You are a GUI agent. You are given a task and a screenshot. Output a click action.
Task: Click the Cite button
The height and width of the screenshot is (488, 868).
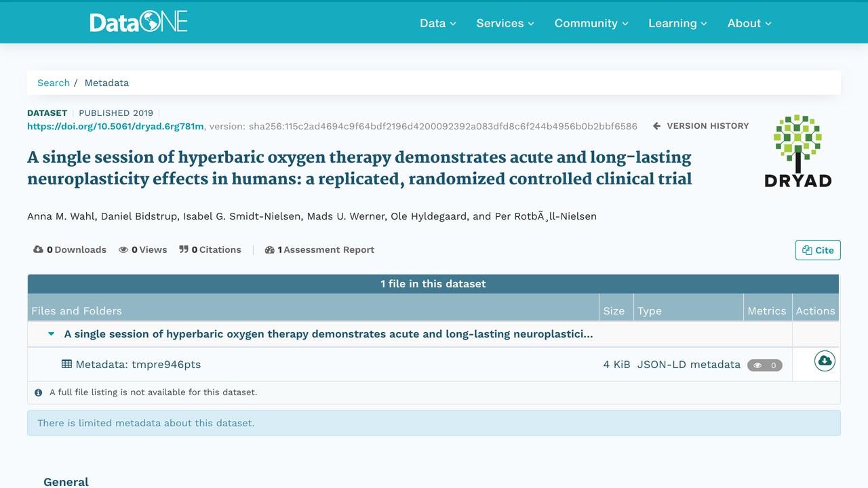coord(818,250)
